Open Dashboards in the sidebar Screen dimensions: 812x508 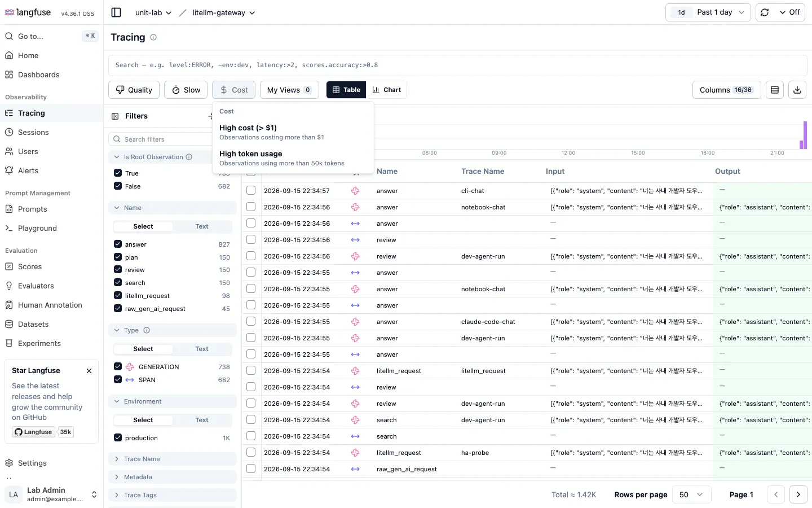tap(52, 75)
